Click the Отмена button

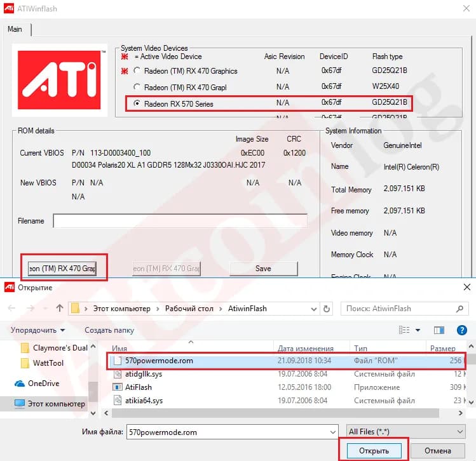pos(438,451)
